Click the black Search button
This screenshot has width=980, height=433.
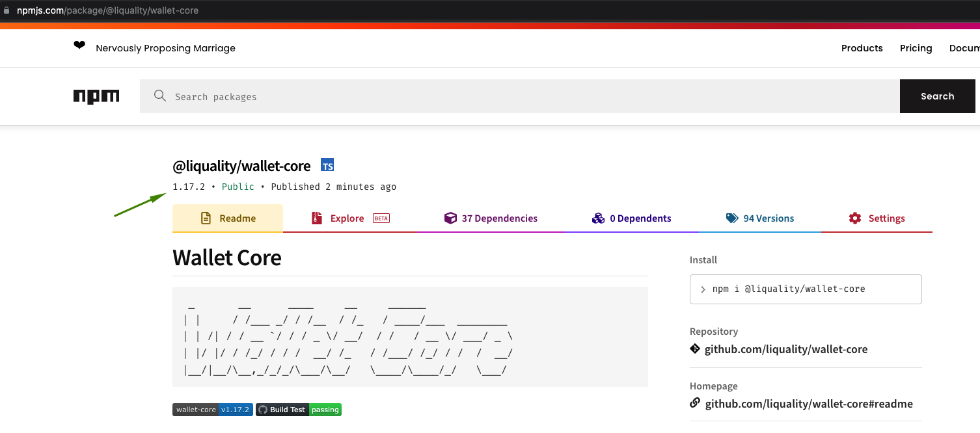938,96
